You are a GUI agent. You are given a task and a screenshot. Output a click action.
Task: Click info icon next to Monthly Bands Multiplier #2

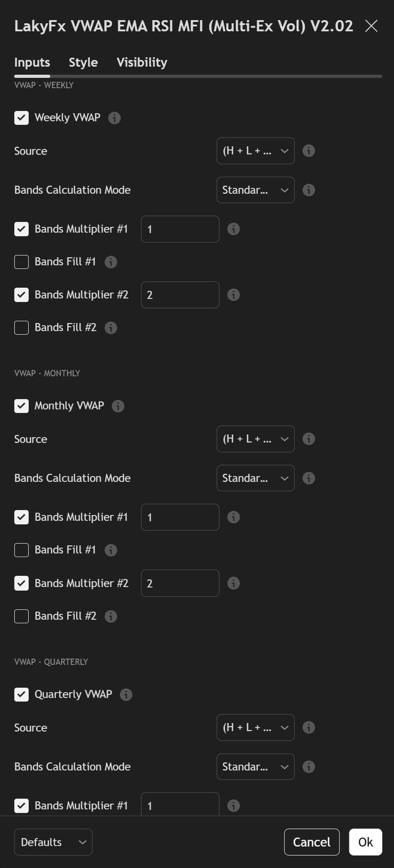(233, 583)
